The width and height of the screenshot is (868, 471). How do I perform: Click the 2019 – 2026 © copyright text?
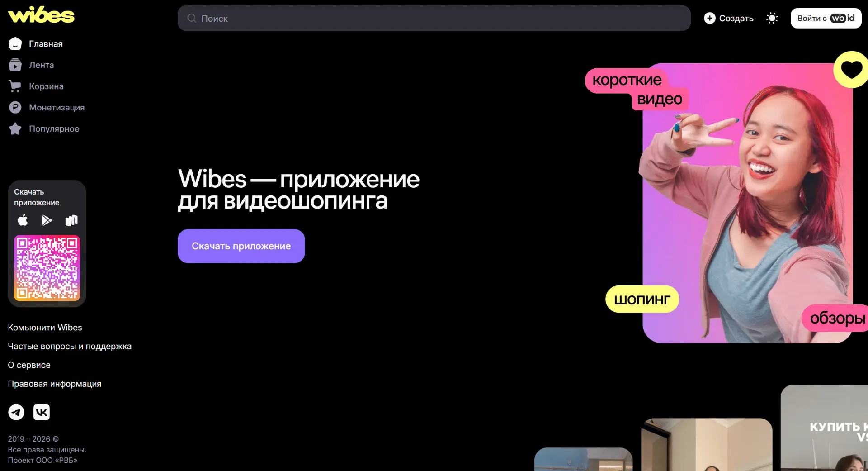point(33,439)
